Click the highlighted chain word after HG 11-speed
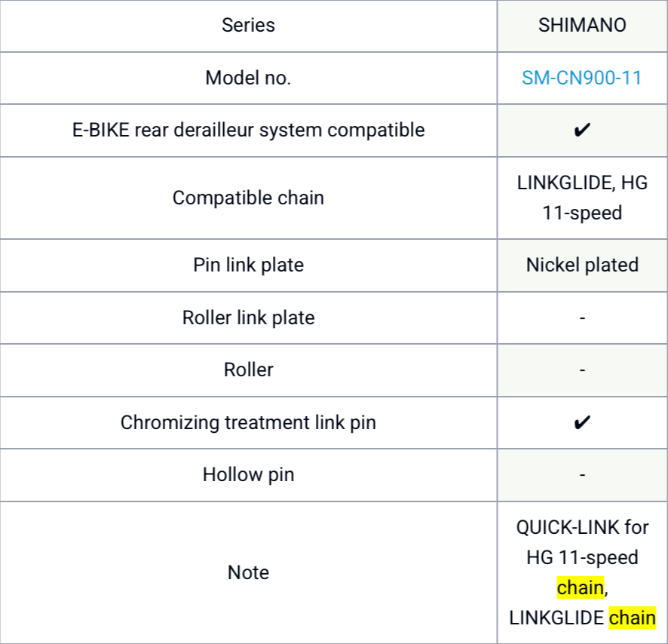Image resolution: width=668 pixels, height=644 pixels. (x=580, y=587)
